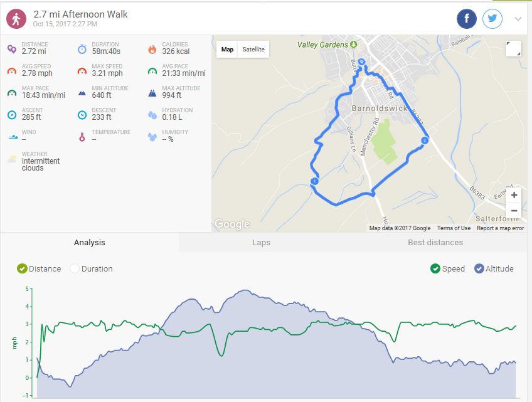Switch to the Laps tab
The height and width of the screenshot is (402, 532).
pyautogui.click(x=261, y=243)
